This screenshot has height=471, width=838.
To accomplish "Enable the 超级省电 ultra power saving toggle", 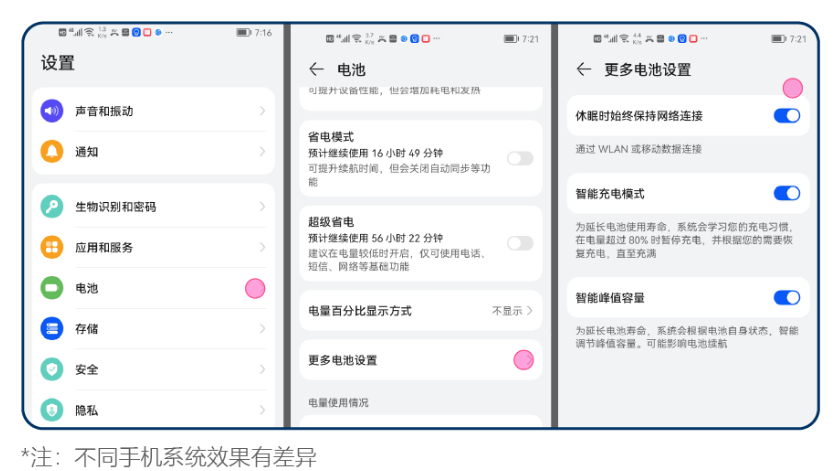I will click(520, 243).
